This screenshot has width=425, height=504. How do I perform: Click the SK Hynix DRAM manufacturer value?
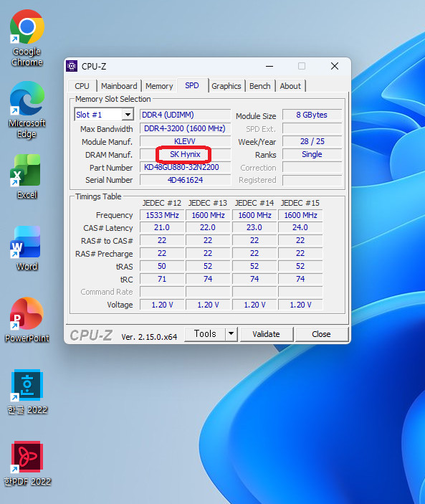tap(185, 154)
